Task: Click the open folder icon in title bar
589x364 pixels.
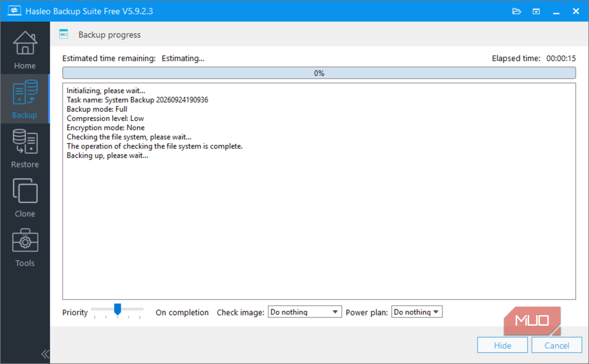Action: 517,11
